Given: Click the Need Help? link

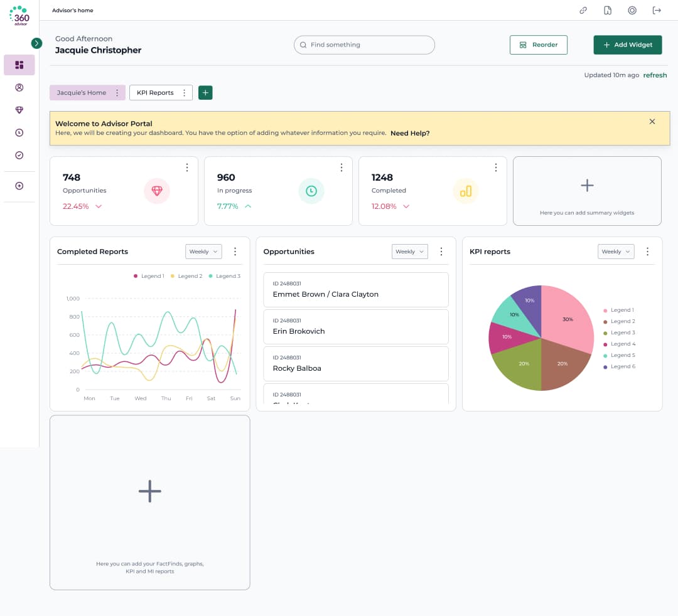Looking at the screenshot, I should [x=410, y=133].
